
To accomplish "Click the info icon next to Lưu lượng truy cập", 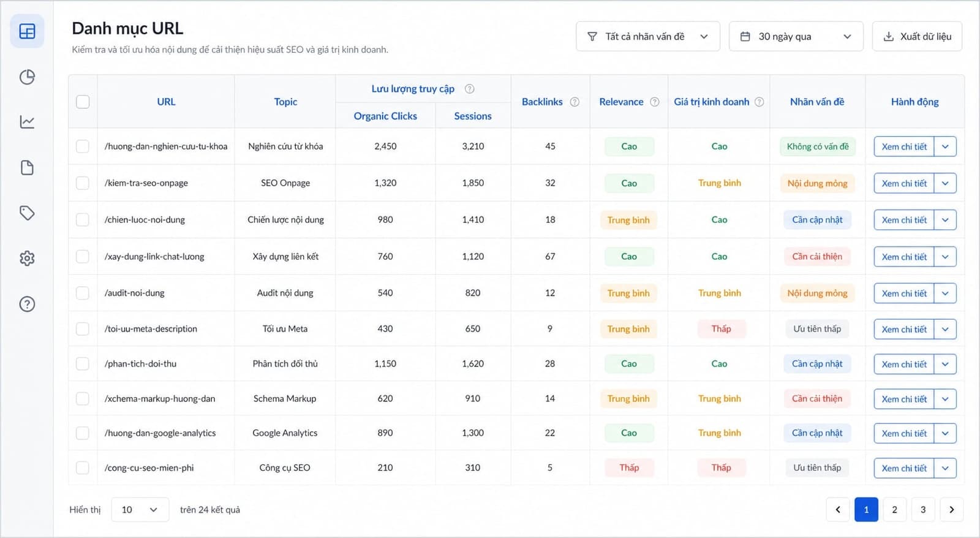I will (469, 89).
